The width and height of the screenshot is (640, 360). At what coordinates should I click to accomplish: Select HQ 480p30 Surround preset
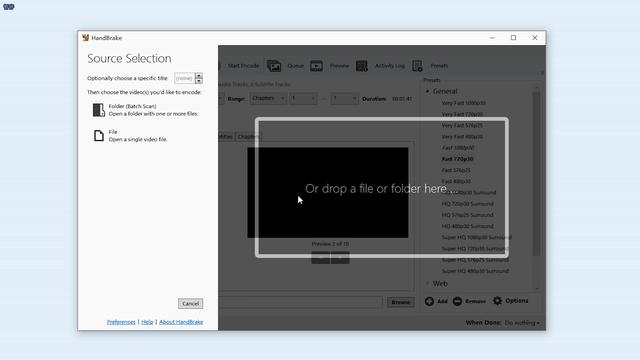coord(468,226)
